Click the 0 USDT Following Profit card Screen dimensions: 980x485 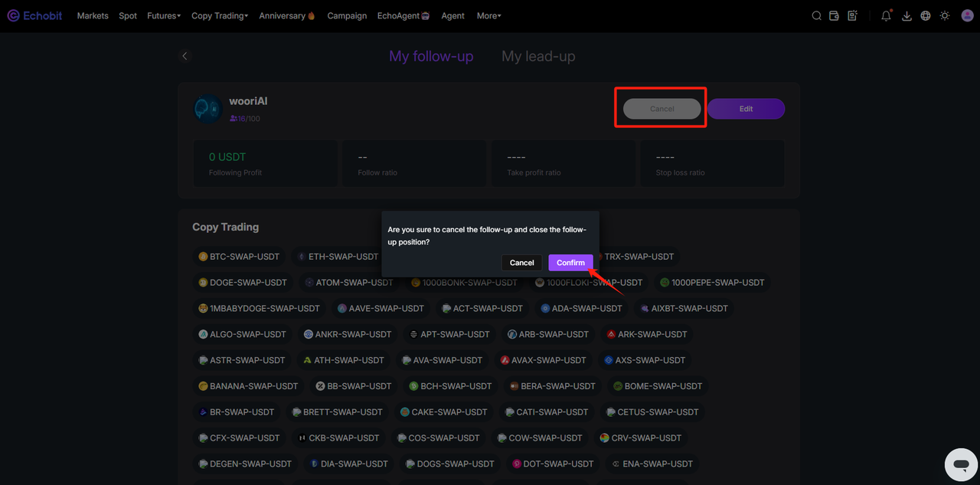(x=265, y=163)
